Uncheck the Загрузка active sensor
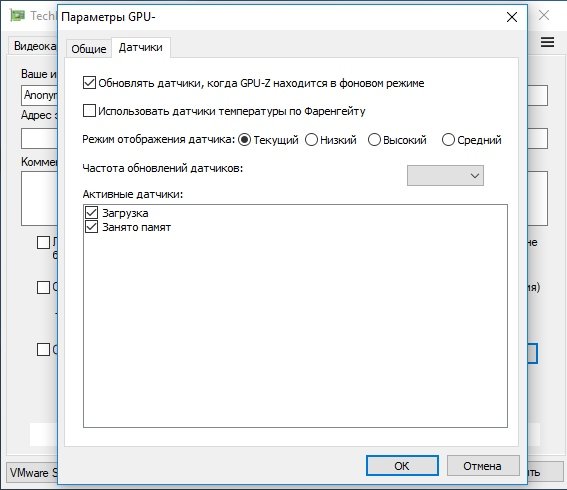 [x=91, y=213]
